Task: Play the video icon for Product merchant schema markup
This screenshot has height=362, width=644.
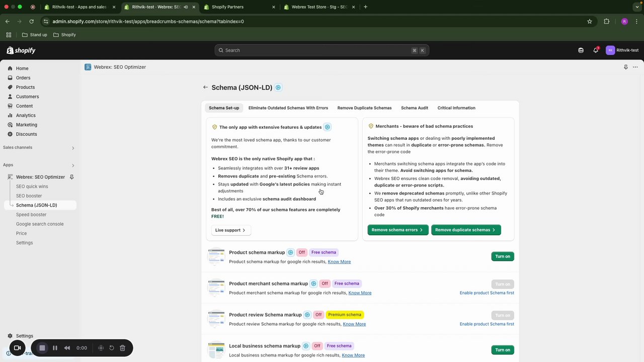Action: point(313,284)
